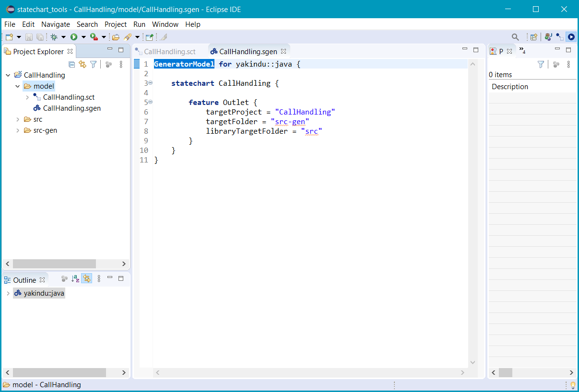
Task: Switch to the CallHandling.sct editor tab
Action: (165, 51)
